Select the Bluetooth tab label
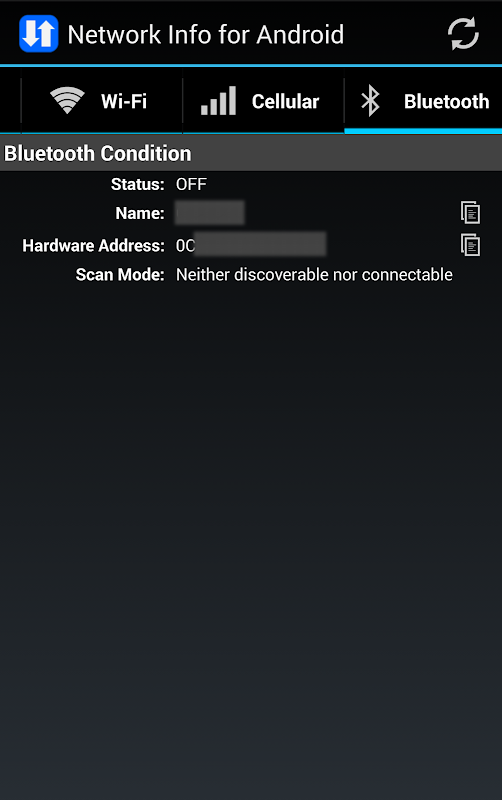Screen dimensions: 502x800 [446, 101]
